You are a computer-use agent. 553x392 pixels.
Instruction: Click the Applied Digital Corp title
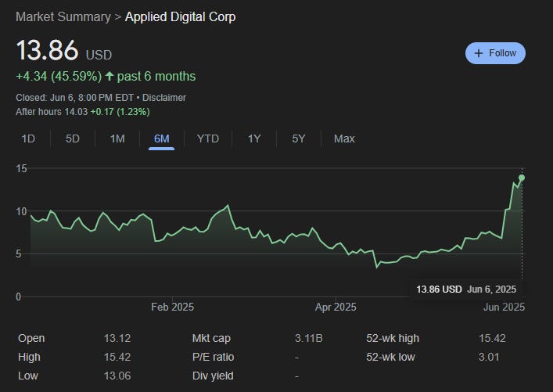(180, 17)
